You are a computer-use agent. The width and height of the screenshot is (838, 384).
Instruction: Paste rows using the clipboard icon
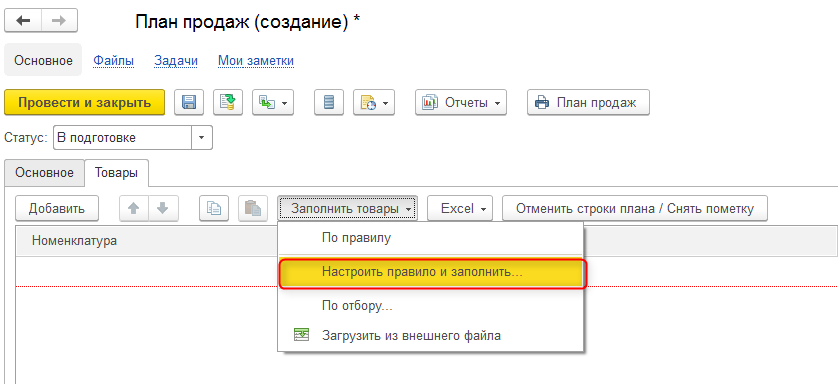[253, 208]
